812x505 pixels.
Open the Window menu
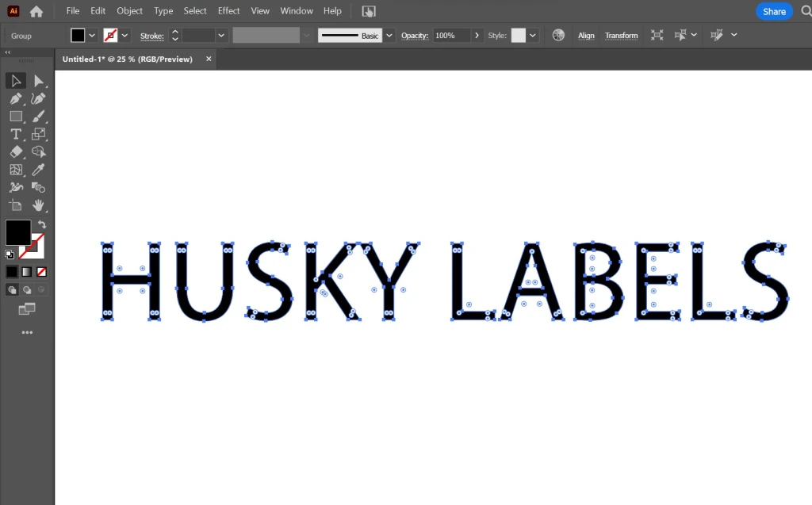coord(297,11)
